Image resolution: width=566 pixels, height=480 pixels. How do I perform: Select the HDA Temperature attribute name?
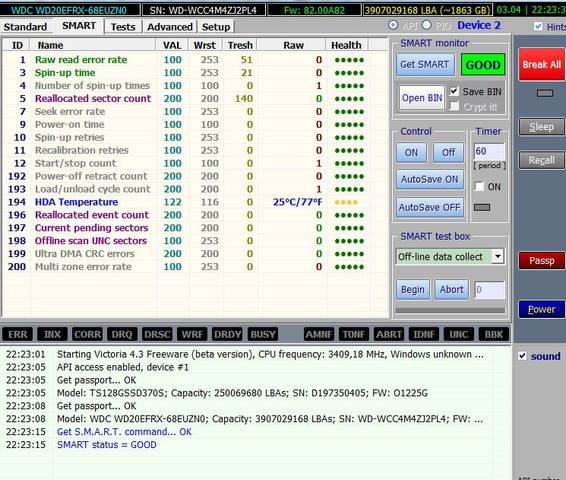click(77, 202)
